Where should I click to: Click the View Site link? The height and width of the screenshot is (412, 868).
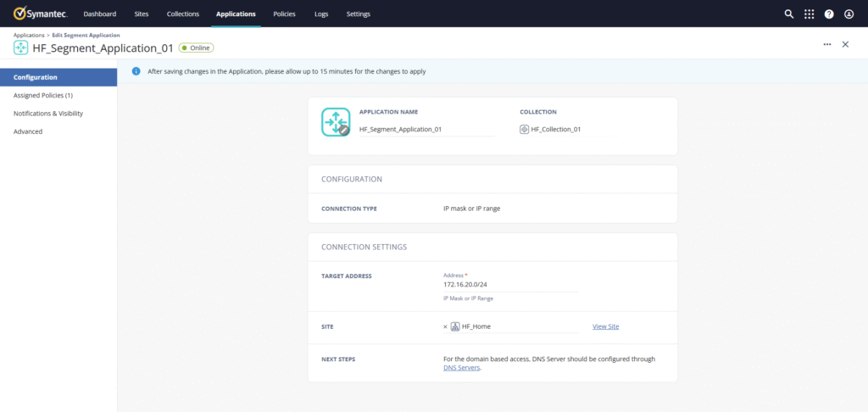(605, 326)
